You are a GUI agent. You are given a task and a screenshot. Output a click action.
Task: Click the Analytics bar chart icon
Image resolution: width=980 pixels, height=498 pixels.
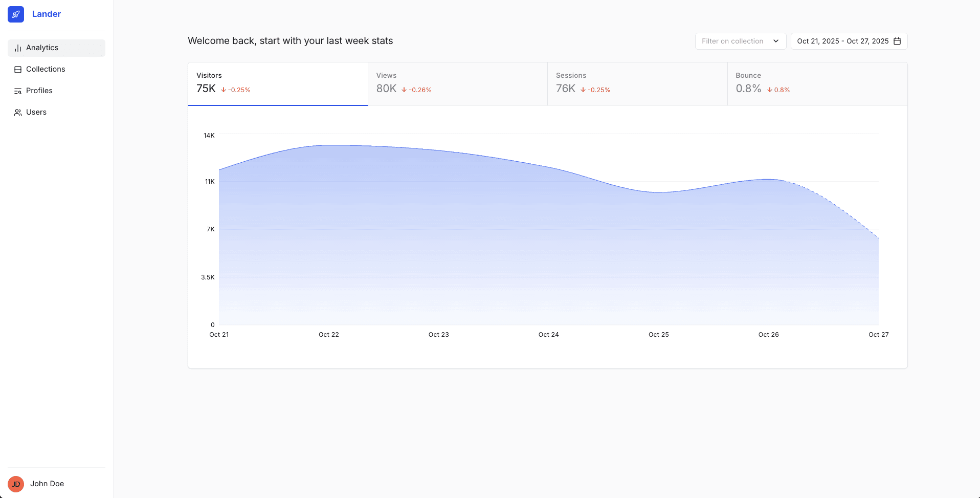tap(17, 48)
